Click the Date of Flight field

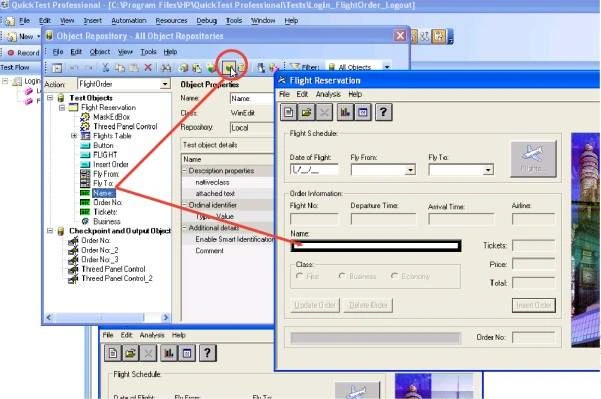(x=314, y=169)
